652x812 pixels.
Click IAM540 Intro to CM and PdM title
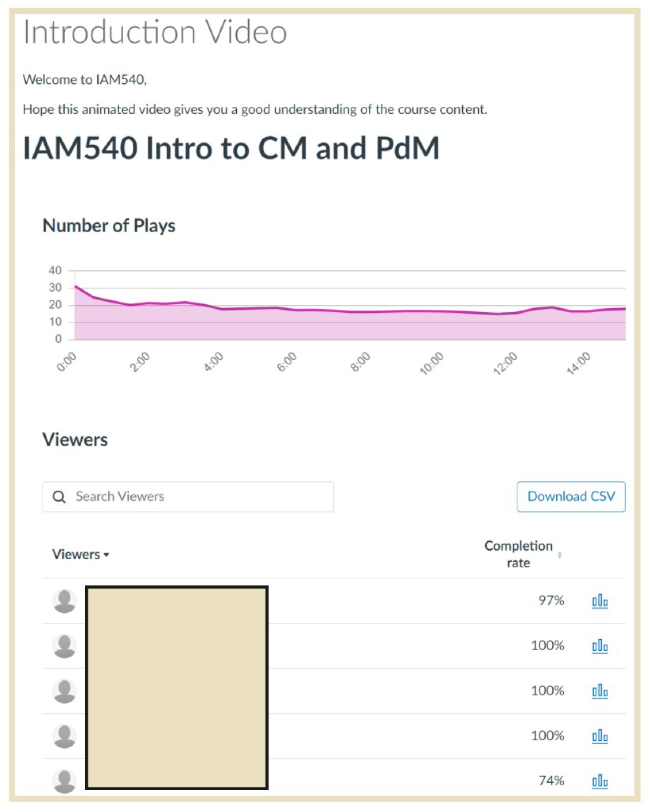(x=231, y=148)
